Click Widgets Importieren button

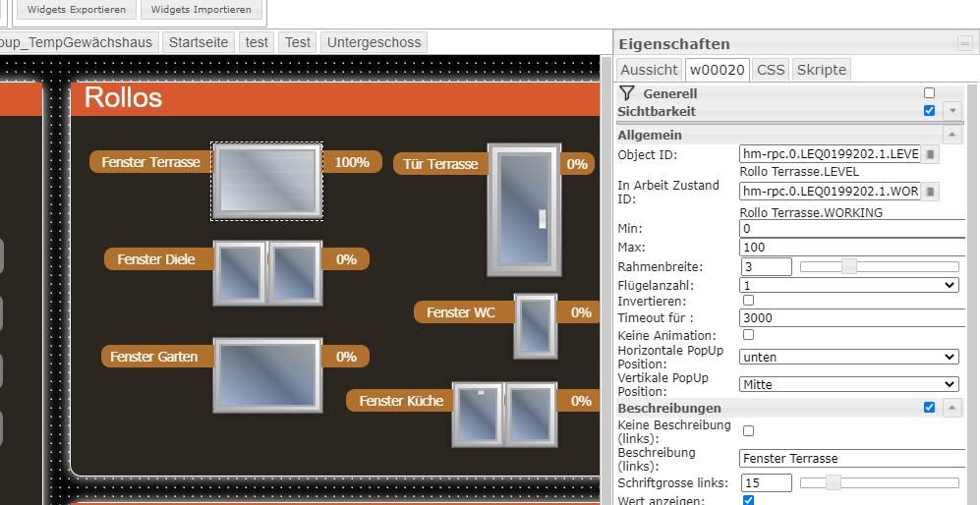pos(201,10)
